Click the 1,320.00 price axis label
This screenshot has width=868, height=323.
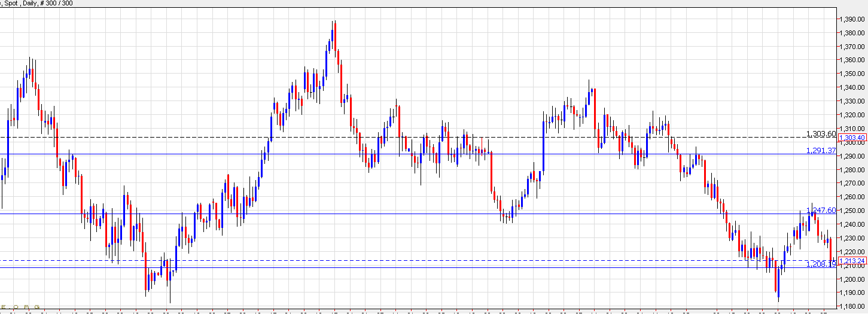click(x=852, y=115)
